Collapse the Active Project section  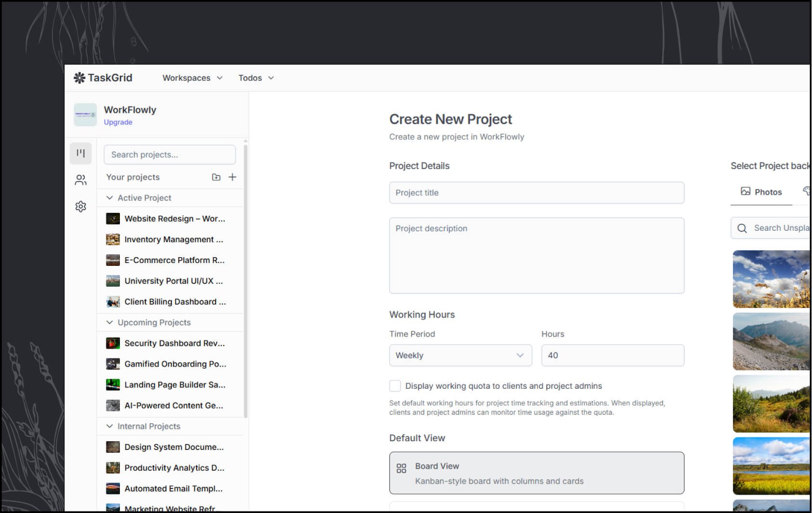[x=110, y=197]
